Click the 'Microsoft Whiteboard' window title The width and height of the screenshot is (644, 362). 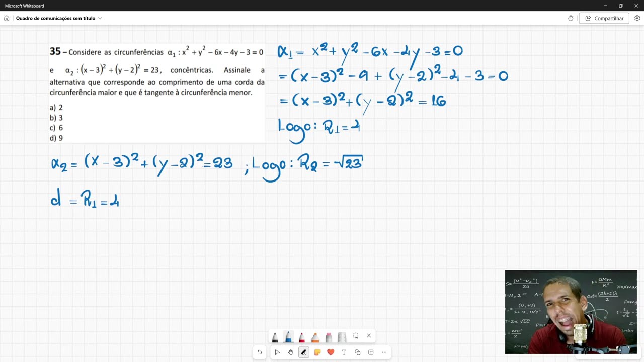coord(25,6)
